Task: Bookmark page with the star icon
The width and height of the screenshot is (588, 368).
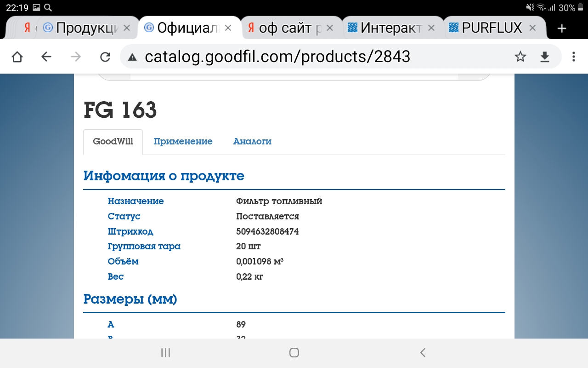Action: 520,57
